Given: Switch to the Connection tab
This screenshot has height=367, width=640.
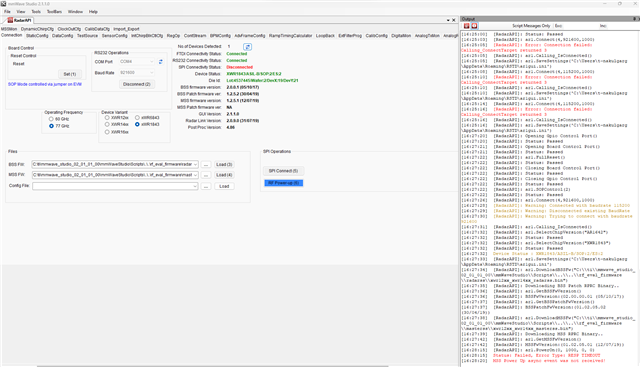Looking at the screenshot, I should pos(11,36).
